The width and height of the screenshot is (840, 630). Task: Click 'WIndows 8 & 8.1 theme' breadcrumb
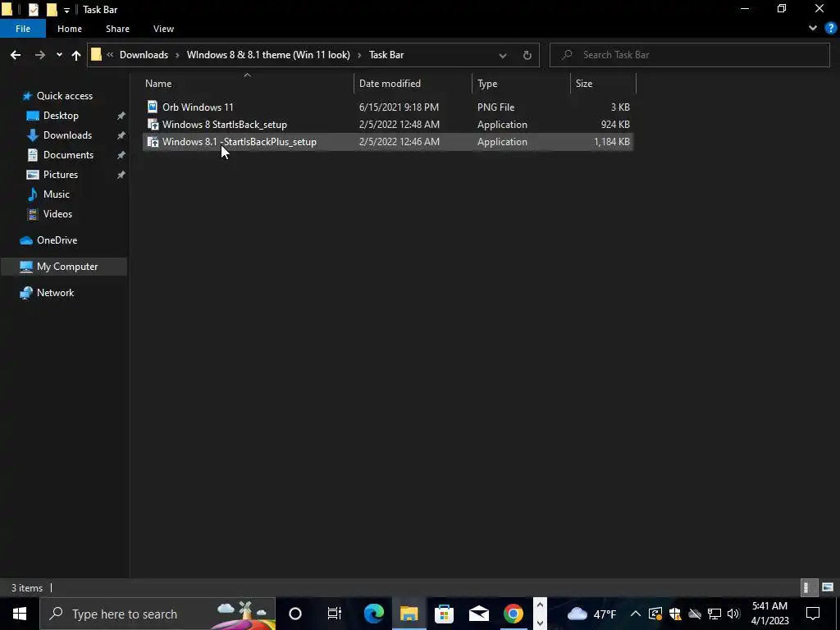tap(268, 55)
